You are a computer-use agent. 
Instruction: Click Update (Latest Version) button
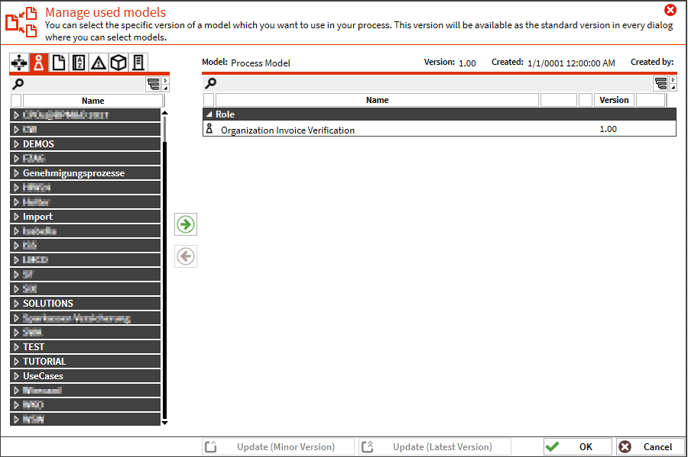[434, 447]
